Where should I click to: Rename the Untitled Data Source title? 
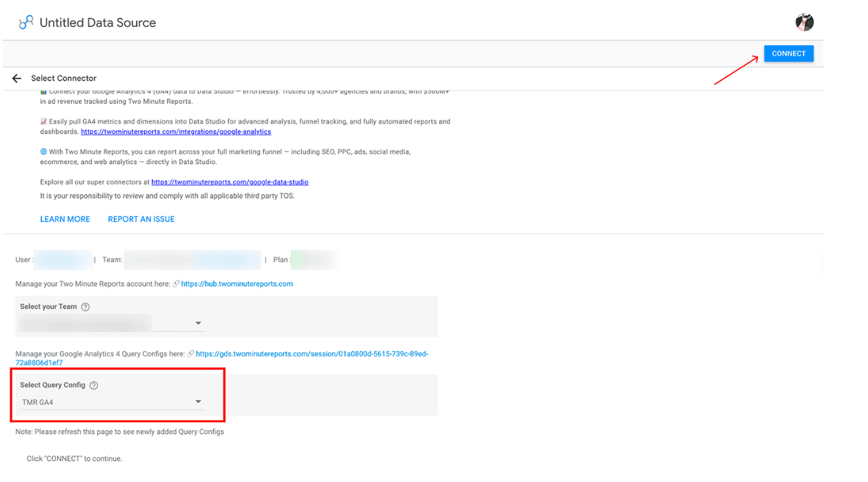pos(98,23)
